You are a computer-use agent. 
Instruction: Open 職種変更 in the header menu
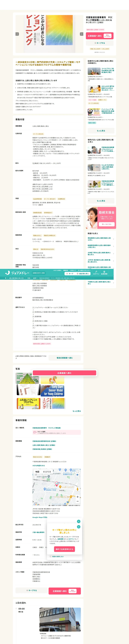pyautogui.click(x=66, y=270)
